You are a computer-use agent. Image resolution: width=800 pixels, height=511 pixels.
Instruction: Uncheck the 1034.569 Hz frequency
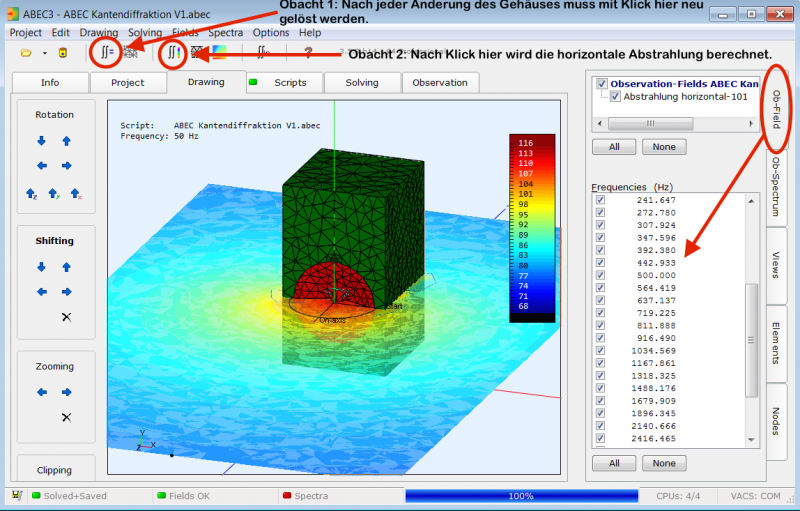pos(601,350)
